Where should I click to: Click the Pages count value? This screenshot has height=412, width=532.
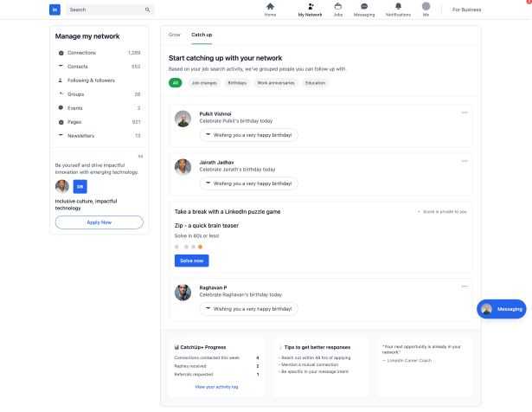[x=136, y=122]
